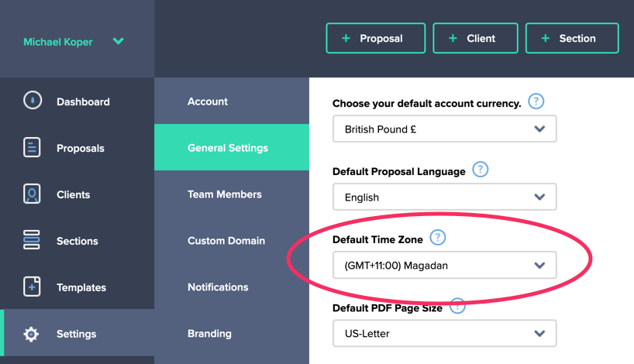This screenshot has width=634, height=364.
Task: Switch to the Team Members tab
Action: click(x=225, y=194)
